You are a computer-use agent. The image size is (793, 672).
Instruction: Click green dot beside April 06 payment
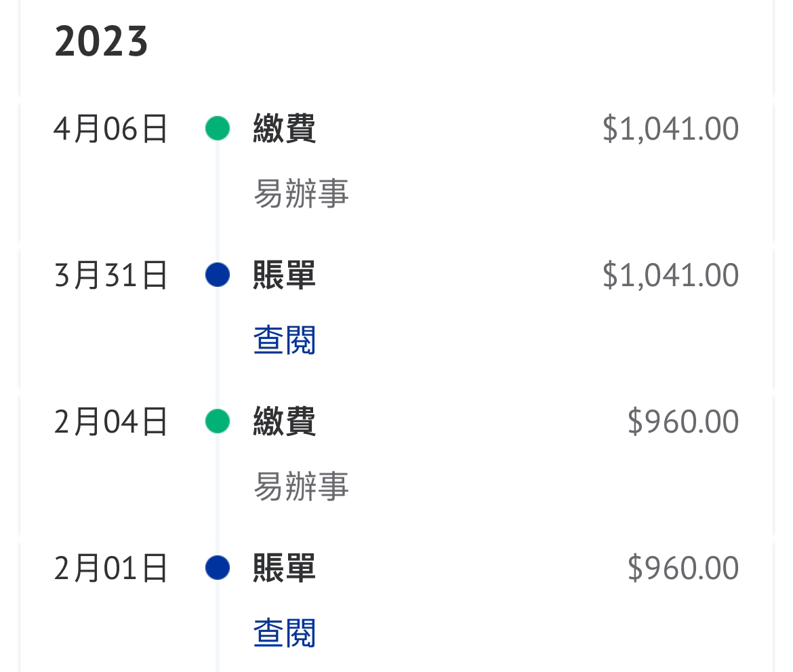[x=218, y=128]
